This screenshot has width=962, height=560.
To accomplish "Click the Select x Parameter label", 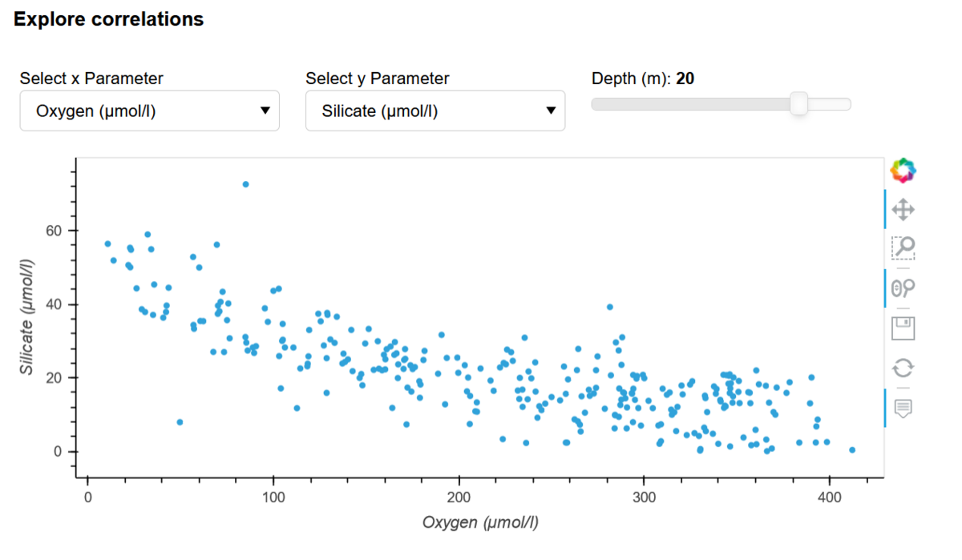I will point(91,79).
